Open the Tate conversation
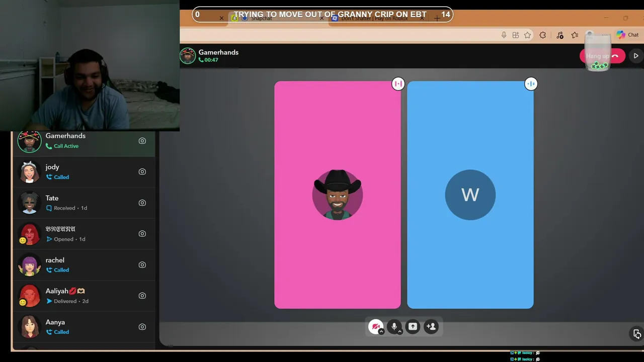 84,203
